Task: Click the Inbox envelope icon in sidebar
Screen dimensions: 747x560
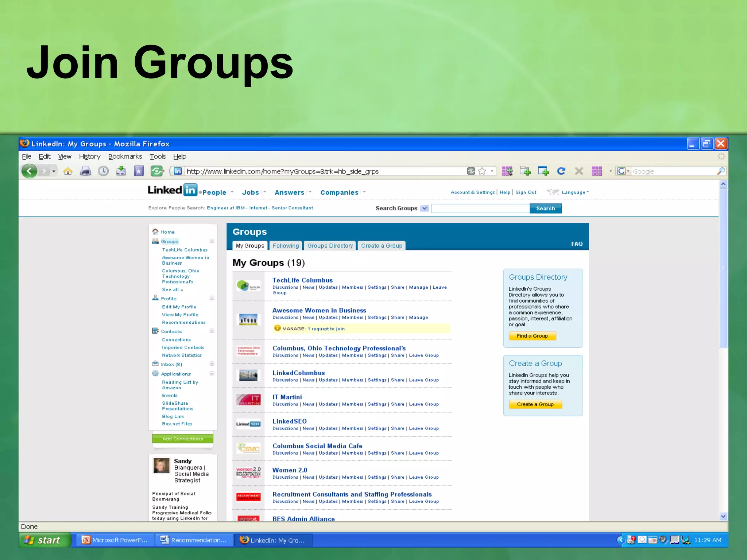Action: coord(155,364)
